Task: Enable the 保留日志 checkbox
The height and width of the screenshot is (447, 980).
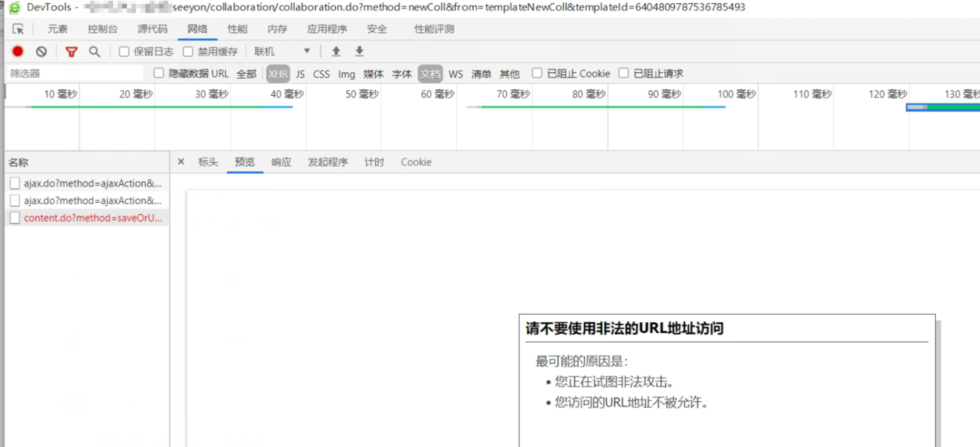Action: click(x=124, y=51)
